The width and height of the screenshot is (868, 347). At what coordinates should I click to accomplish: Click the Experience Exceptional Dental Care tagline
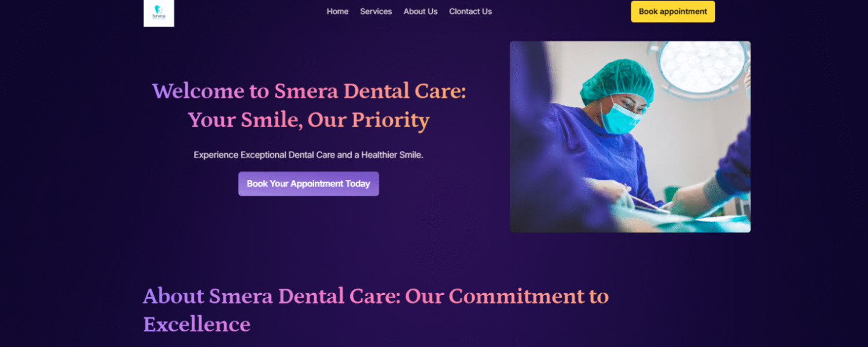[x=308, y=155]
